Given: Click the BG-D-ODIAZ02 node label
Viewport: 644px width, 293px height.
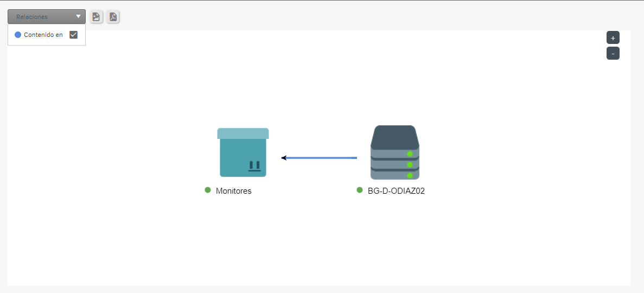Looking at the screenshot, I should click(396, 191).
